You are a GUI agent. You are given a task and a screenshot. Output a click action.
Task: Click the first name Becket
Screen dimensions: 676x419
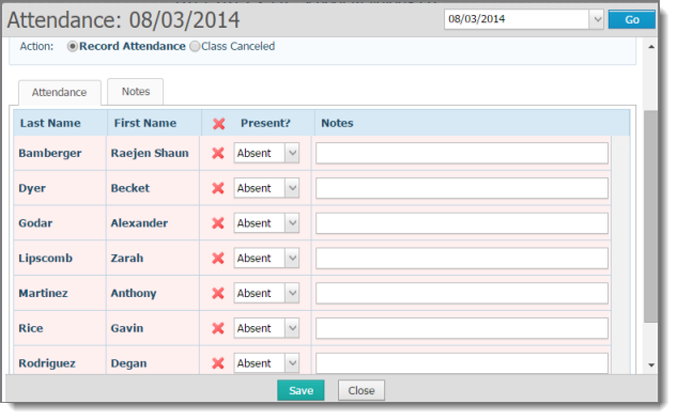click(130, 188)
